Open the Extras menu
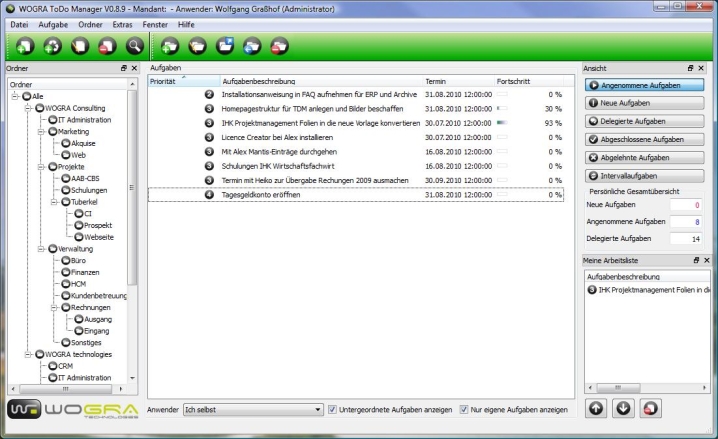This screenshot has width=718, height=439. (x=122, y=23)
